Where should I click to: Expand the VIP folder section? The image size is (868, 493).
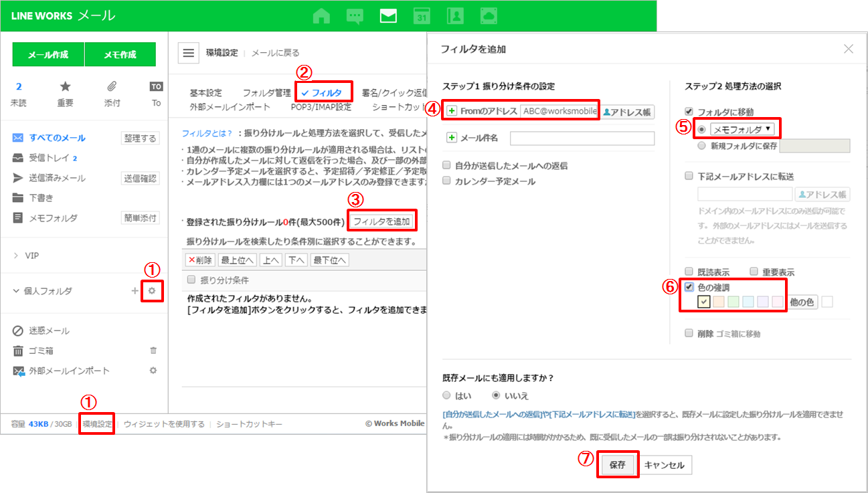[16, 256]
